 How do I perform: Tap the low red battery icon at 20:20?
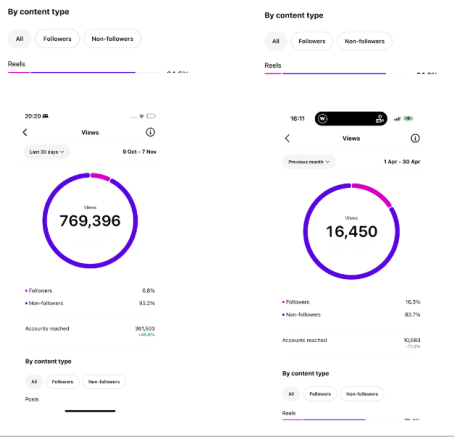(151, 116)
